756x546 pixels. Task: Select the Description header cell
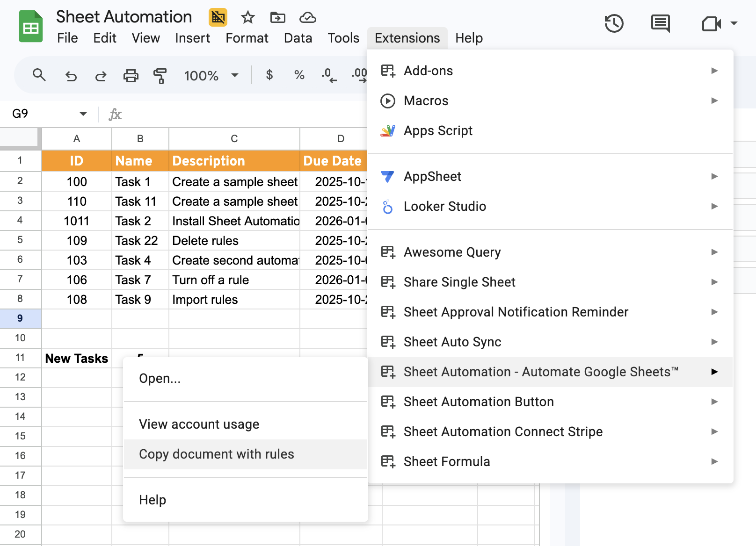click(234, 161)
